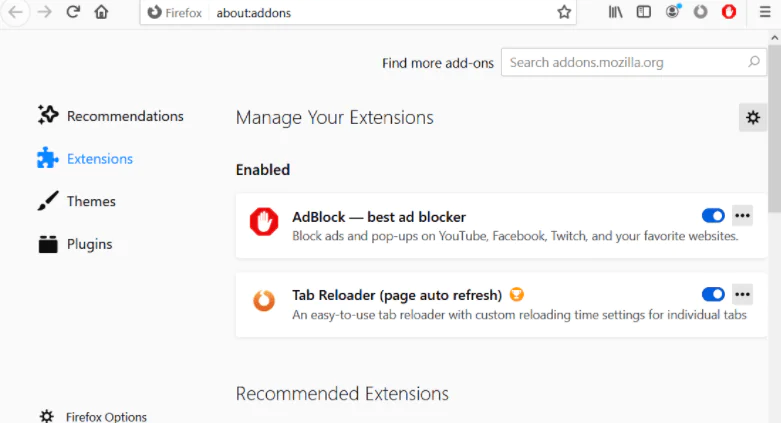The height and width of the screenshot is (423, 781).
Task: Click the Tab Reloader extension name
Action: tap(396, 295)
